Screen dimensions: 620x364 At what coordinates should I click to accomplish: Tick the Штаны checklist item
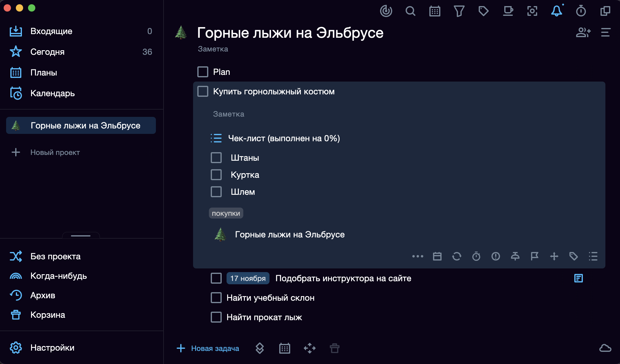[x=216, y=158]
